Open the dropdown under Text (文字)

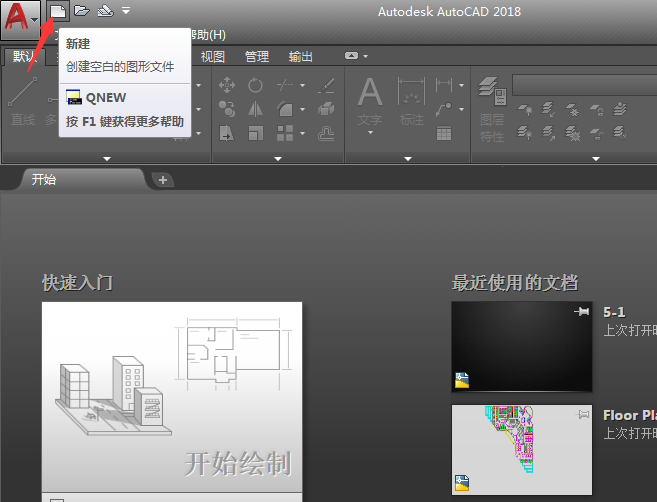(x=370, y=133)
